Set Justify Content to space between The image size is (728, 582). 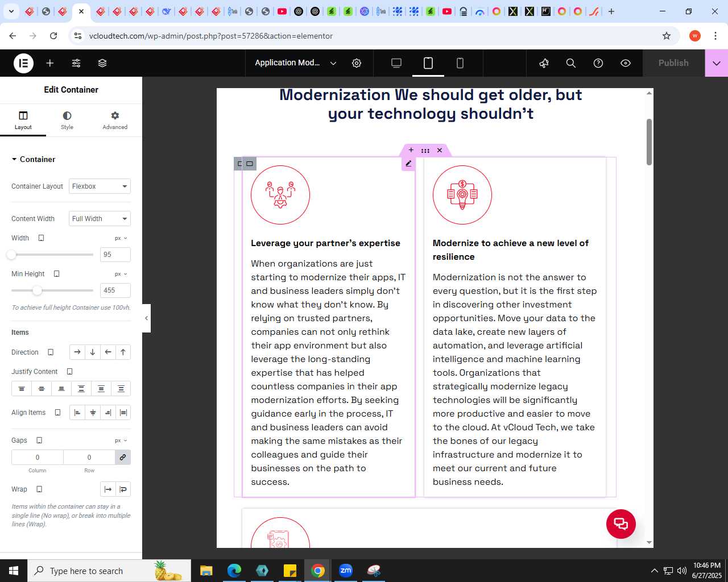point(81,389)
